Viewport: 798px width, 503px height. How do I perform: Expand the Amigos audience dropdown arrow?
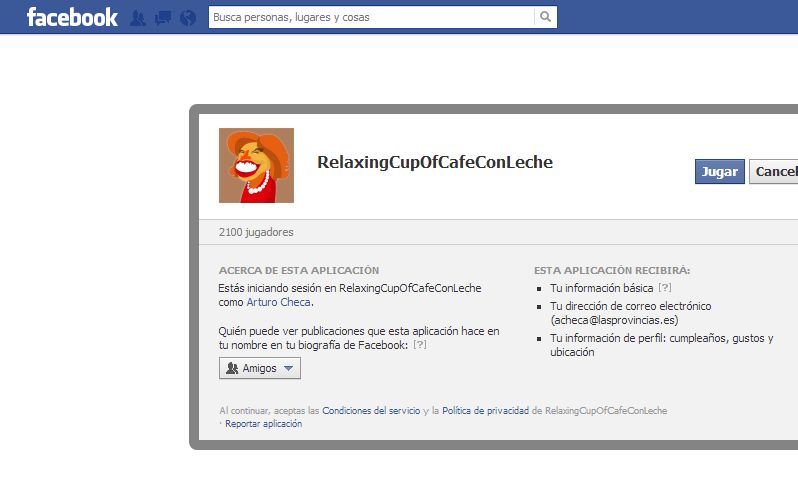[x=289, y=368]
